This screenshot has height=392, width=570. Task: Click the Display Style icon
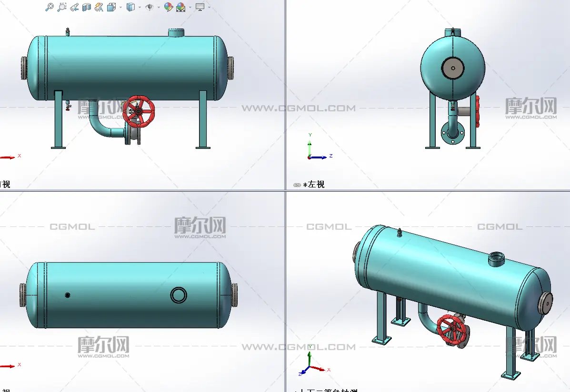pos(130,7)
